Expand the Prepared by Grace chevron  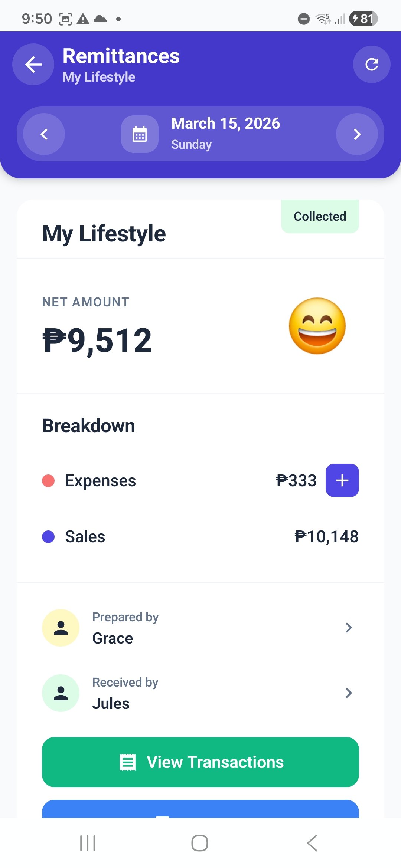pos(348,628)
